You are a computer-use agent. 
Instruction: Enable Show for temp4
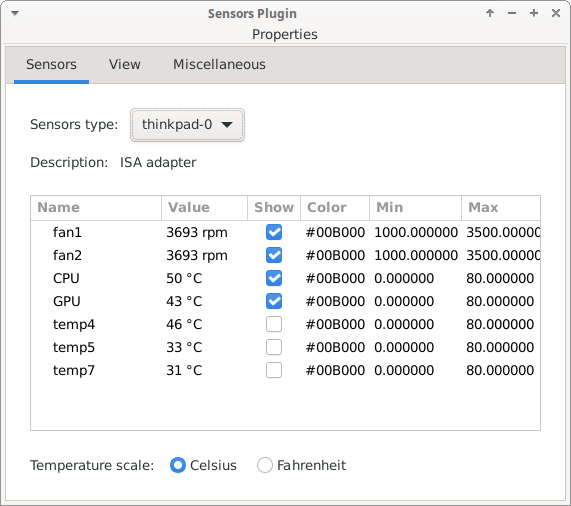[x=274, y=324]
